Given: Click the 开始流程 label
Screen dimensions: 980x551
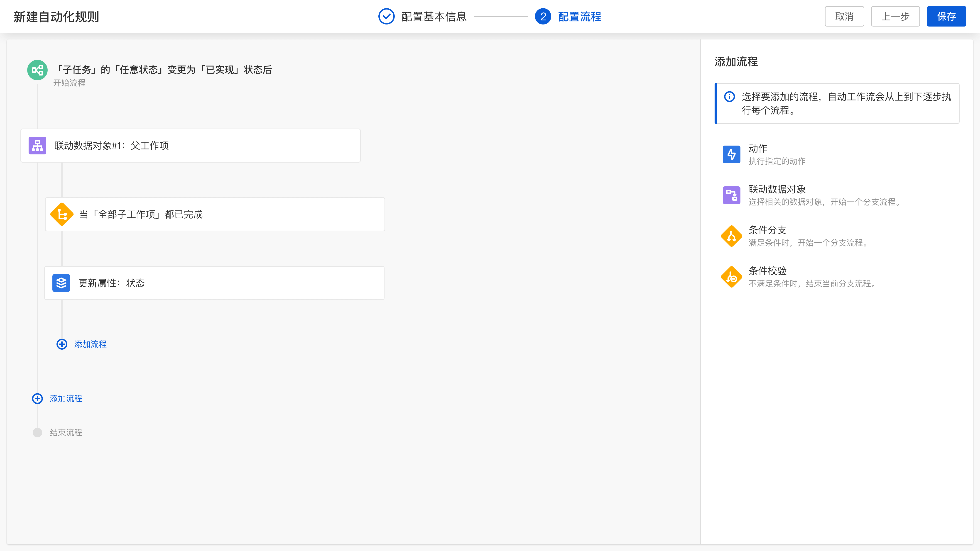Looking at the screenshot, I should tap(69, 83).
